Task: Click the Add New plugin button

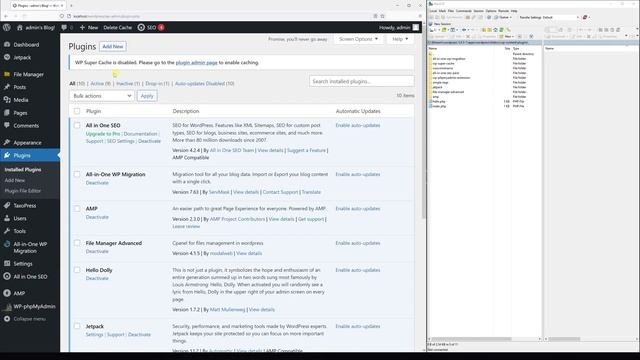Action: coord(113,47)
